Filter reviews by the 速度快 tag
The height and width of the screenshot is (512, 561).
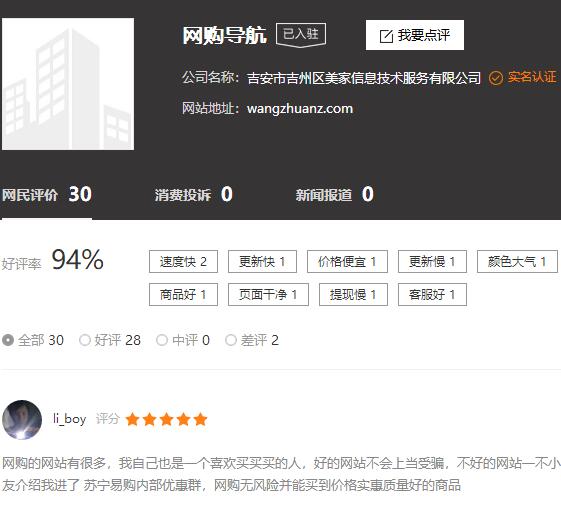[183, 262]
